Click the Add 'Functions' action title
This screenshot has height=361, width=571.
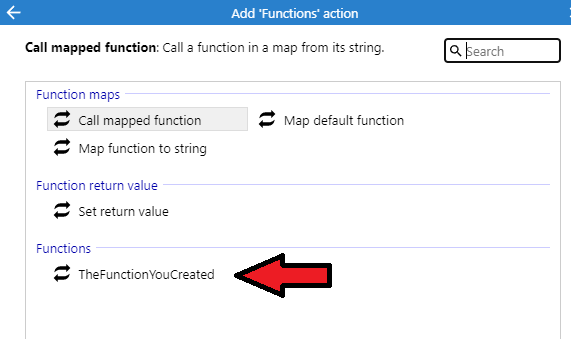(x=295, y=13)
